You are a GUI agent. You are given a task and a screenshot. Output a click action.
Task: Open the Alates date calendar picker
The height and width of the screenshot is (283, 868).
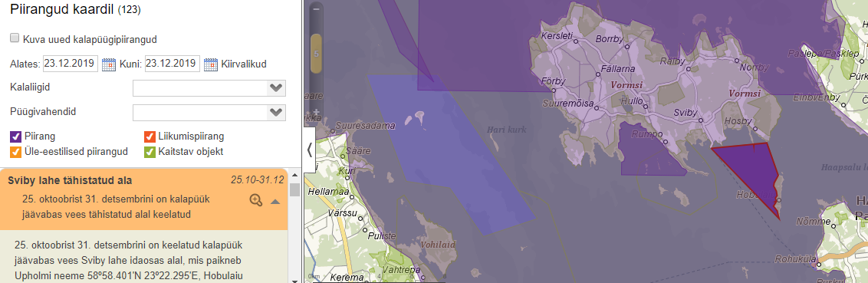coord(109,64)
